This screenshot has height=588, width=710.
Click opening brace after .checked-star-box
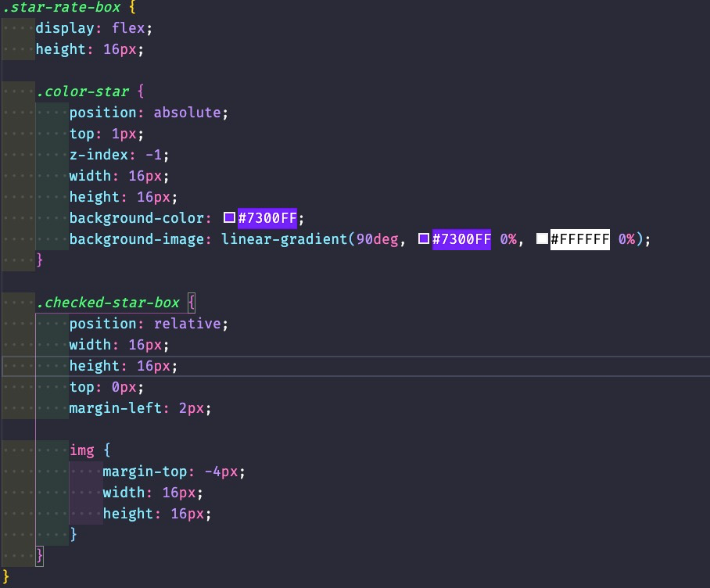tap(192, 303)
